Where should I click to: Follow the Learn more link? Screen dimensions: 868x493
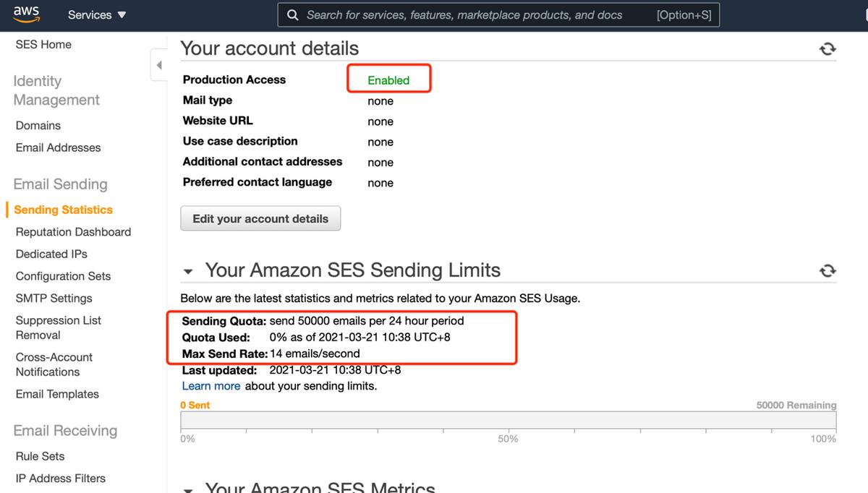click(211, 386)
